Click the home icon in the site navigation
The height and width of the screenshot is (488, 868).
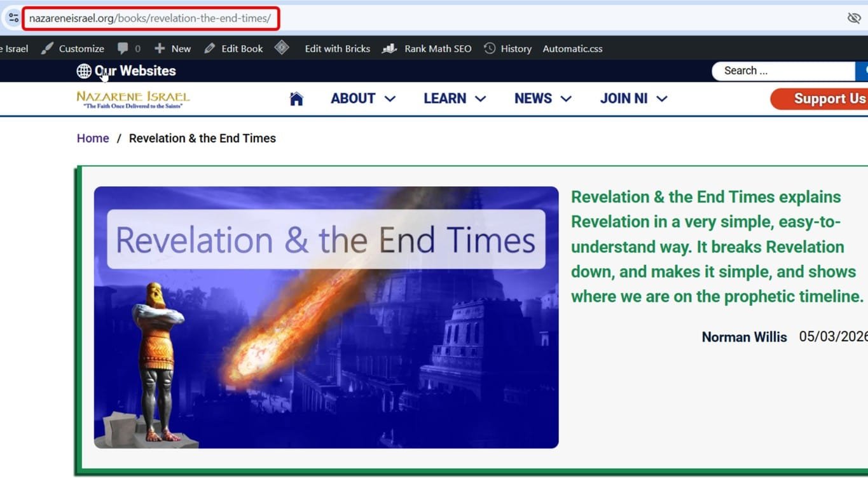pyautogui.click(x=296, y=98)
